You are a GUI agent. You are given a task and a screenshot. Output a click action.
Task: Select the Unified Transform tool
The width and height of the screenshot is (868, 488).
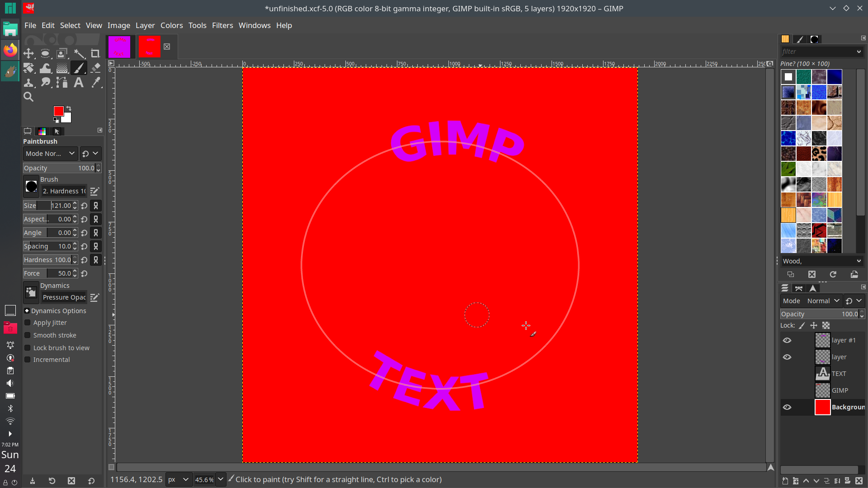pos(29,68)
